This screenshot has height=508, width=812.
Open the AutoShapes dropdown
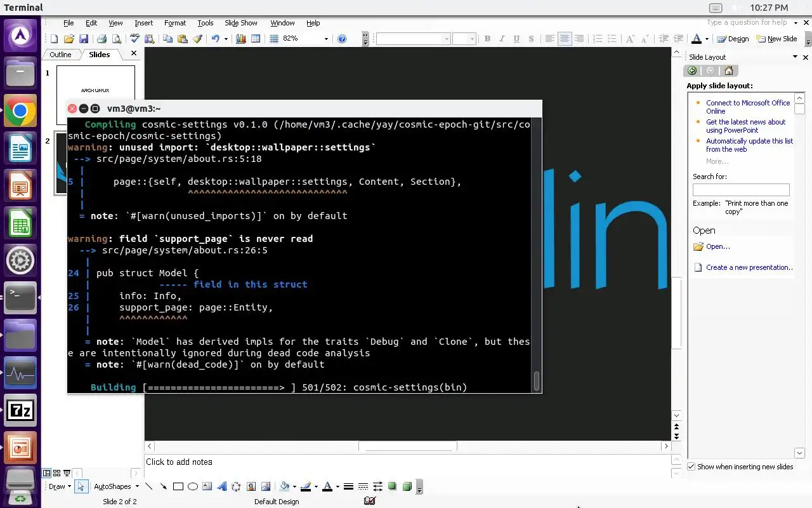click(x=117, y=486)
